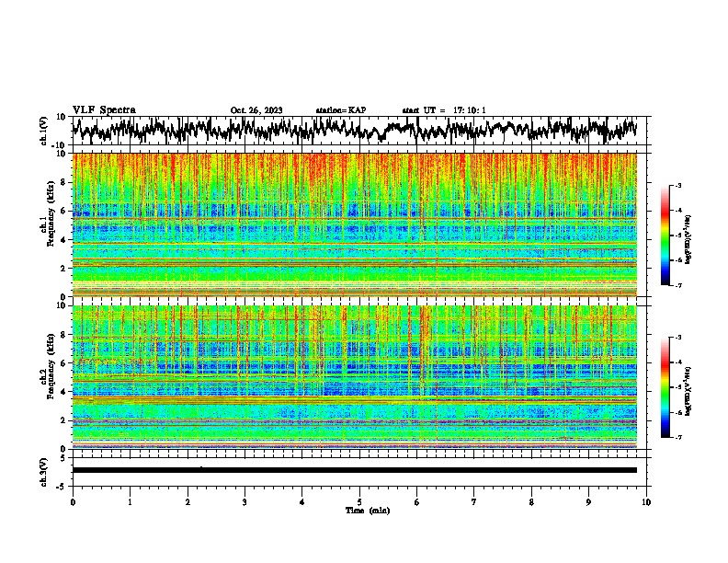
Task: Select the "ch.1(V)" waveform axis label
Action: point(44,131)
